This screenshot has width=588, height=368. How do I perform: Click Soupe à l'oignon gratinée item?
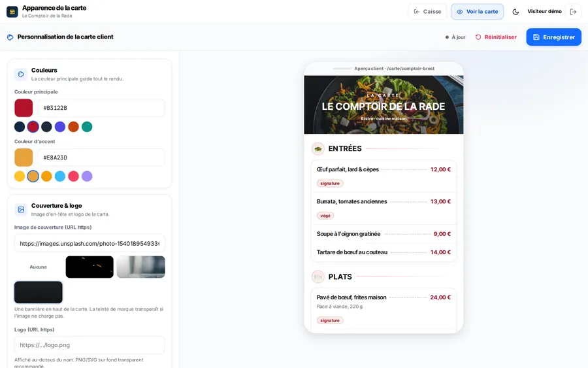[384, 234]
